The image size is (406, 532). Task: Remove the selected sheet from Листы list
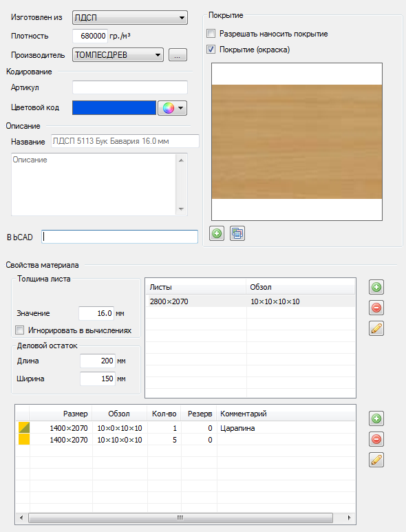(376, 308)
